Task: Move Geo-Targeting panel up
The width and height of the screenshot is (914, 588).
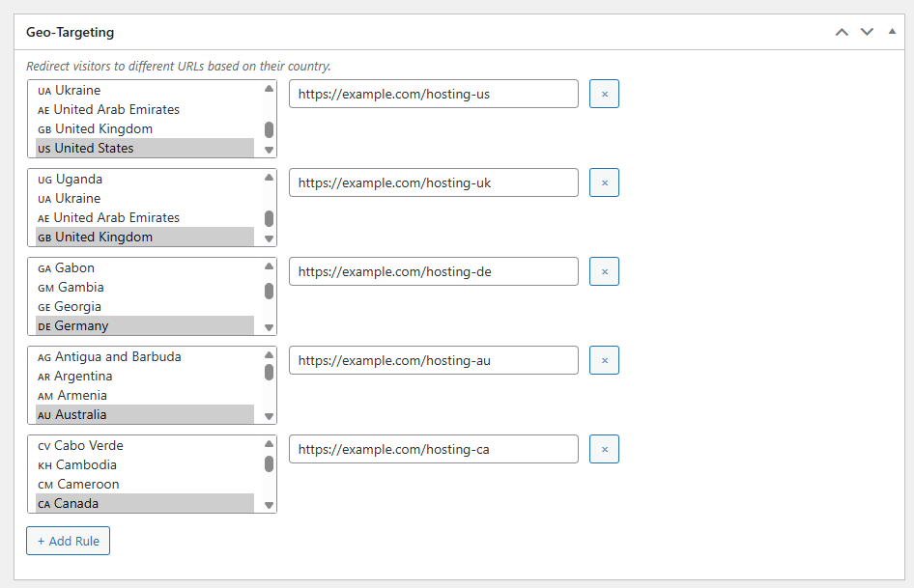Action: [x=842, y=32]
